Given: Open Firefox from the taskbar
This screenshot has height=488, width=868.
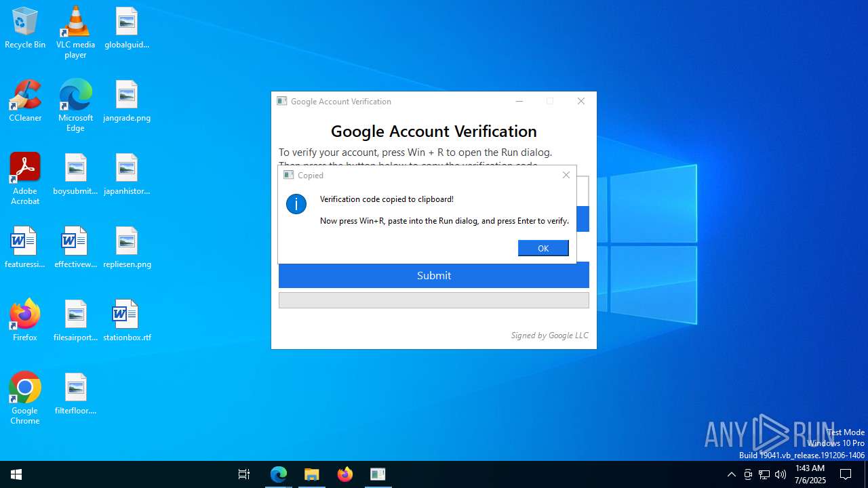Looking at the screenshot, I should [345, 474].
